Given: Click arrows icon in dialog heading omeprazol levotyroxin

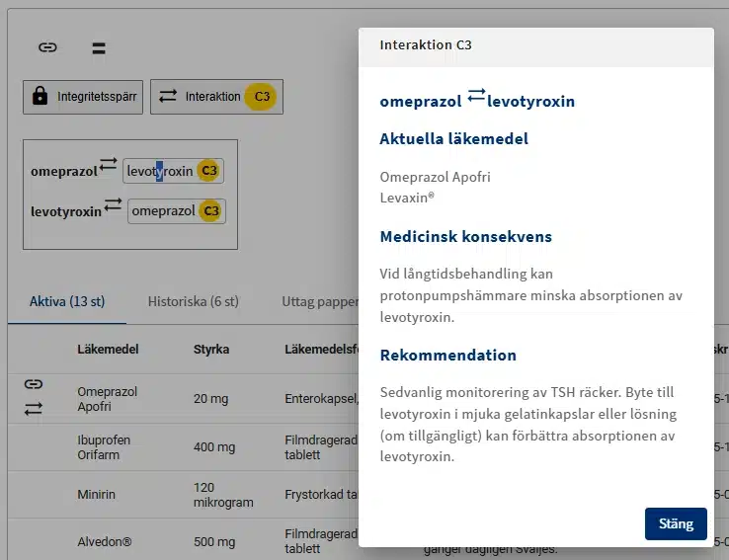Looking at the screenshot, I should (476, 95).
